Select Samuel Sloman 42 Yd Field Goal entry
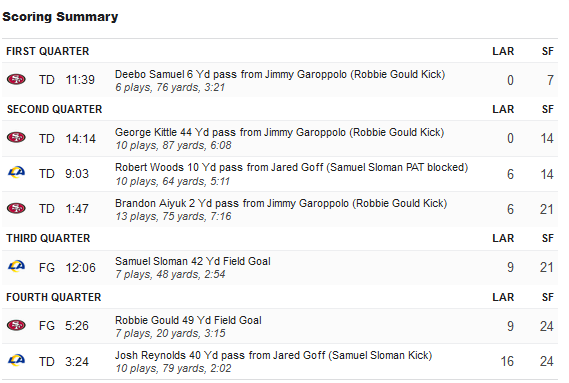The height and width of the screenshot is (383, 569). [x=193, y=261]
